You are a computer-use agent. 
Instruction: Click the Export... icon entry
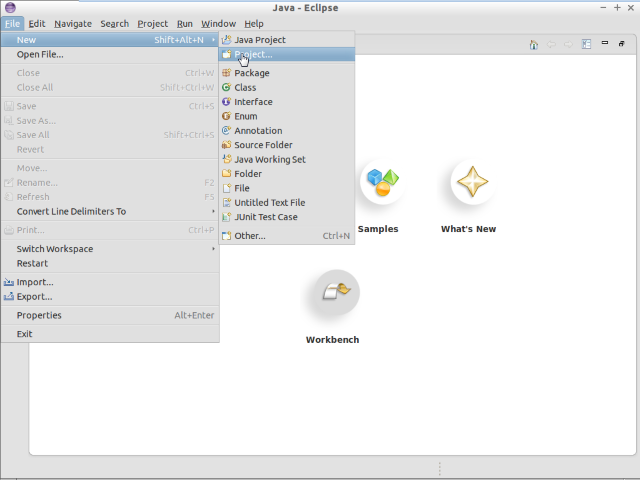pos(9,297)
